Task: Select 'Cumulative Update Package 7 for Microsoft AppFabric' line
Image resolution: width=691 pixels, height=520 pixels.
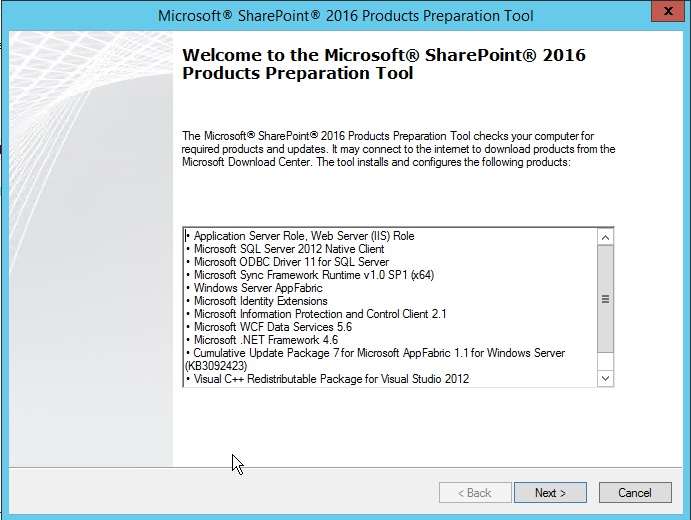Action: tap(375, 353)
